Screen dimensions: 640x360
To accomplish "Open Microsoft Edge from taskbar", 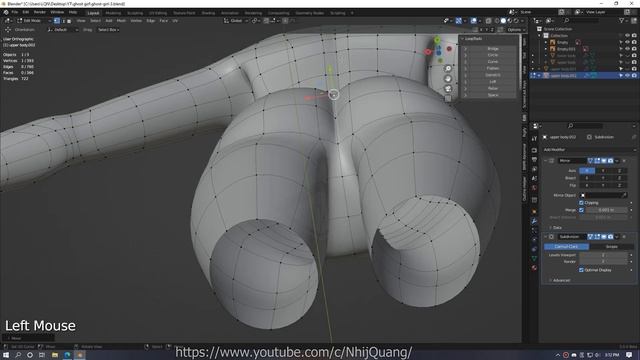I will point(67,355).
